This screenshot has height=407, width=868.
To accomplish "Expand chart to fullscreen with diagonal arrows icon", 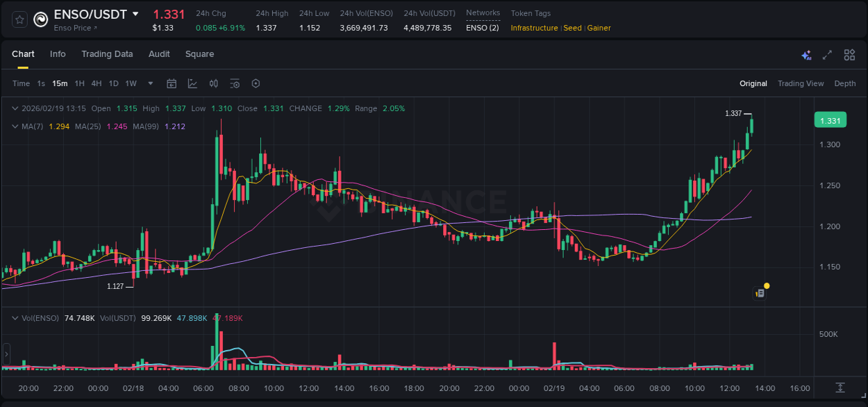I will [x=827, y=54].
